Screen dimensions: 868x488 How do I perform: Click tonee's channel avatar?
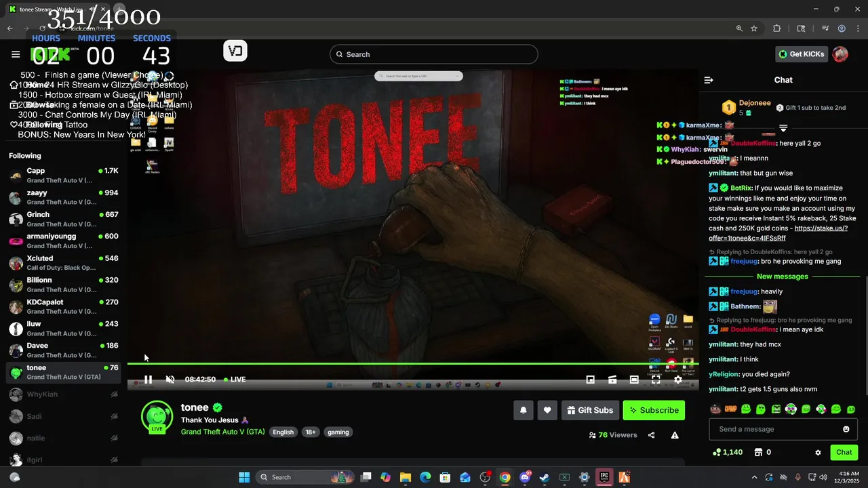[157, 416]
